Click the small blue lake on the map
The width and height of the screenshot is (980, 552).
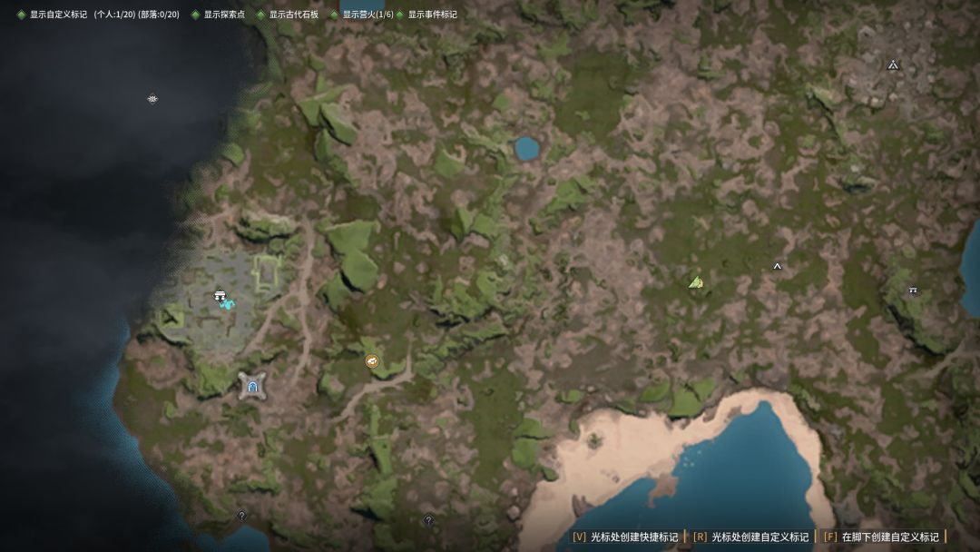[x=527, y=148]
